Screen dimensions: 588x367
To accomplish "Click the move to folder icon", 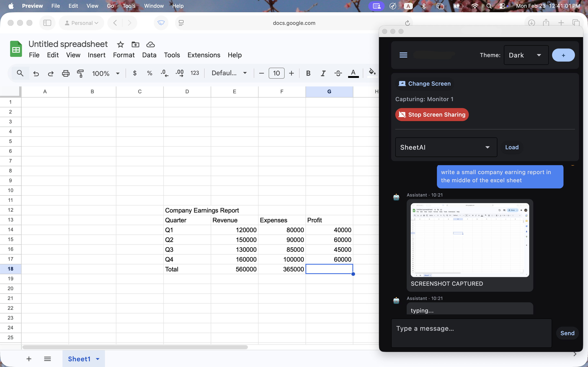I will [x=135, y=44].
